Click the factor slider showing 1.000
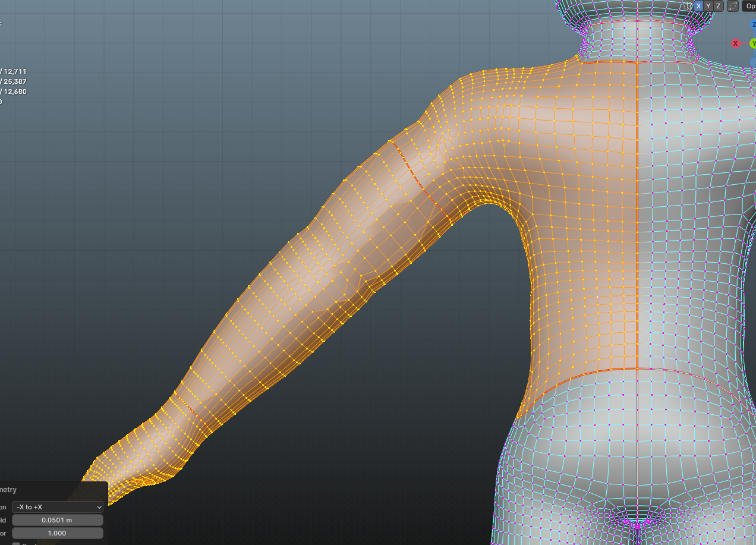The width and height of the screenshot is (756, 545). 58,533
